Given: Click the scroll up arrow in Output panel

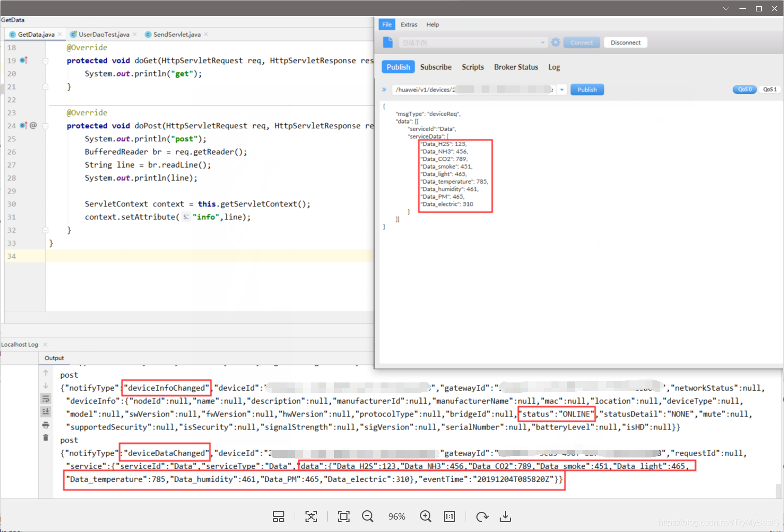Looking at the screenshot, I should pyautogui.click(x=46, y=373).
